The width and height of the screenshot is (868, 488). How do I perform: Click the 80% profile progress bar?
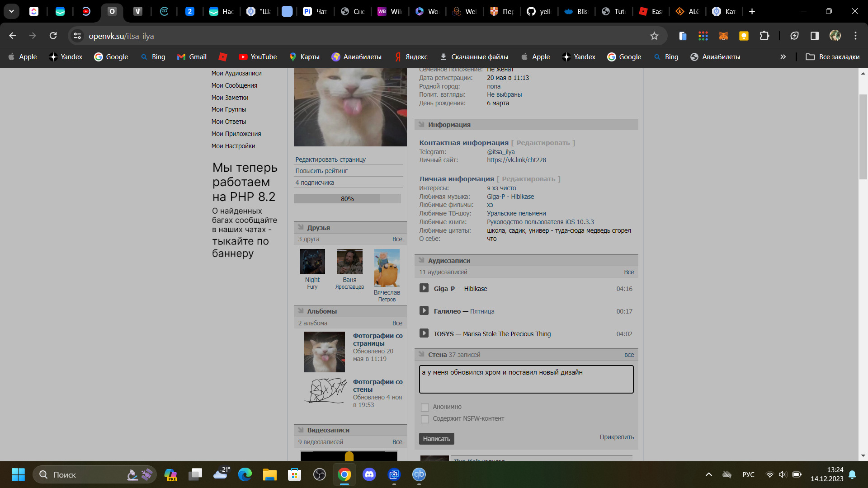[x=347, y=199]
